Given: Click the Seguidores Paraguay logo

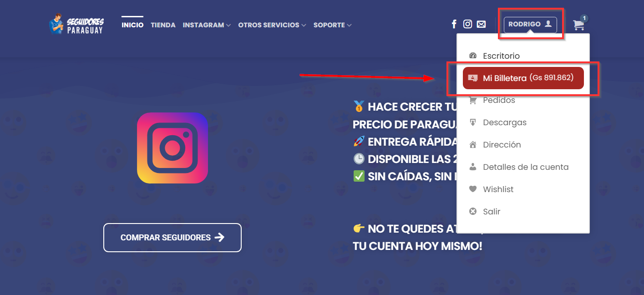Looking at the screenshot, I should pos(76,24).
